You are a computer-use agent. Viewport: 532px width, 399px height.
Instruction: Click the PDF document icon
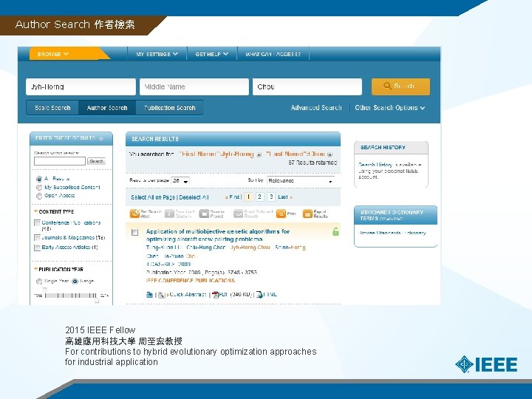point(215,295)
